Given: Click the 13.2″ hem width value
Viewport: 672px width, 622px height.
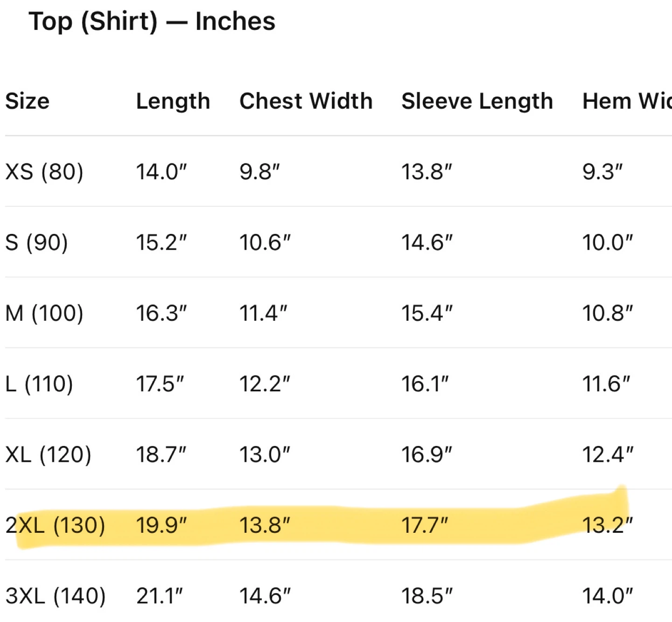Looking at the screenshot, I should [608, 526].
